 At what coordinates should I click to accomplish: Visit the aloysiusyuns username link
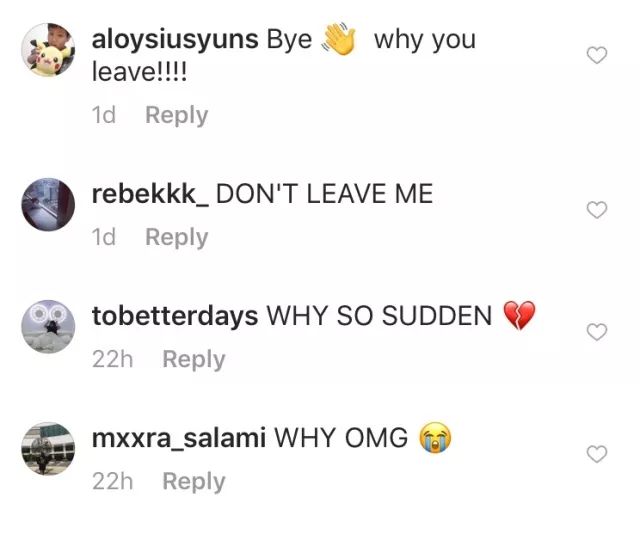pyautogui.click(x=175, y=41)
